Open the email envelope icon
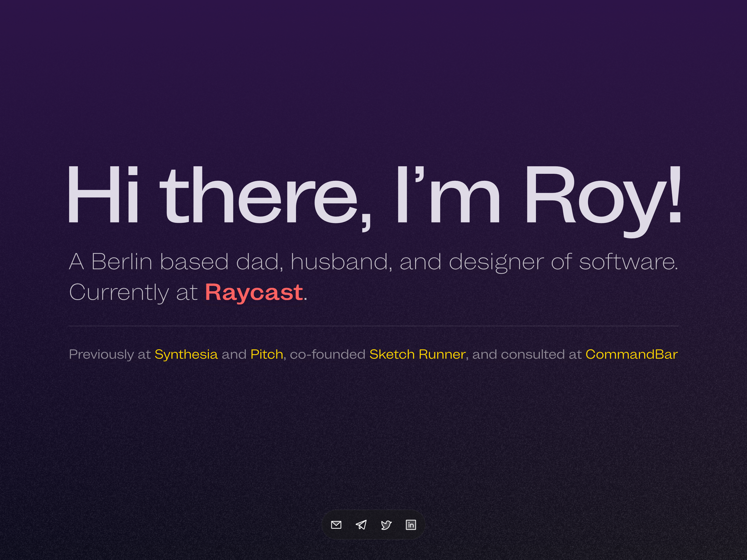747x560 pixels. coord(336,525)
